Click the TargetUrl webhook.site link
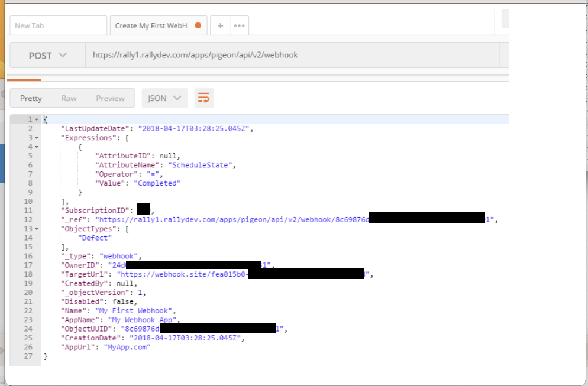 183,274
